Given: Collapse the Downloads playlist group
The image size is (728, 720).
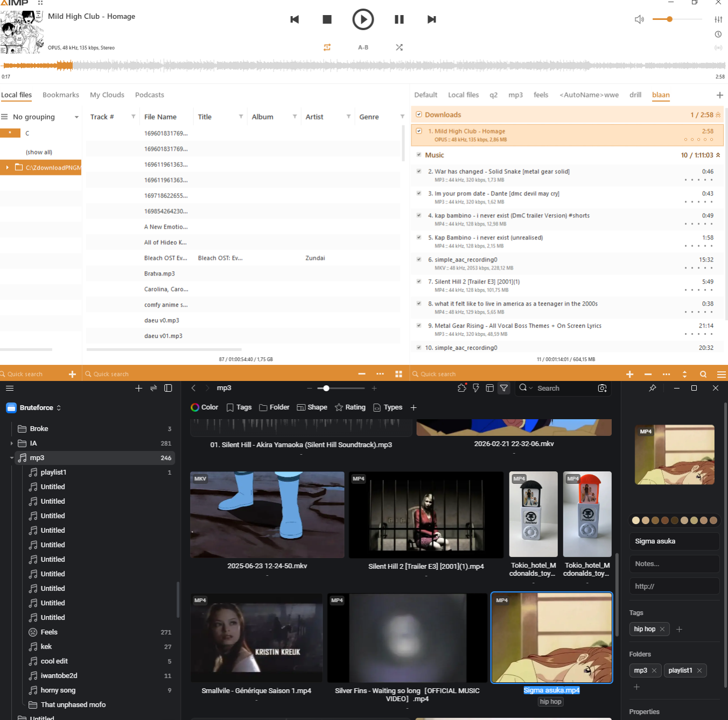Looking at the screenshot, I should point(718,115).
